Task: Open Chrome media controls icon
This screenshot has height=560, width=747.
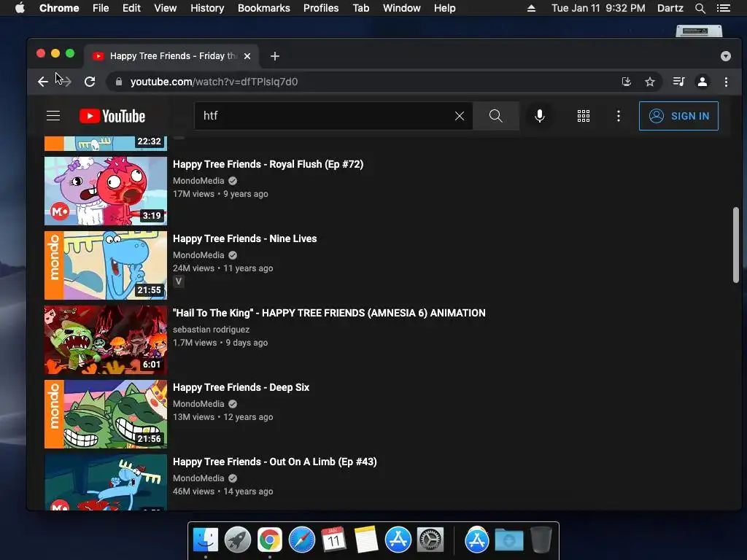Action: pyautogui.click(x=678, y=82)
